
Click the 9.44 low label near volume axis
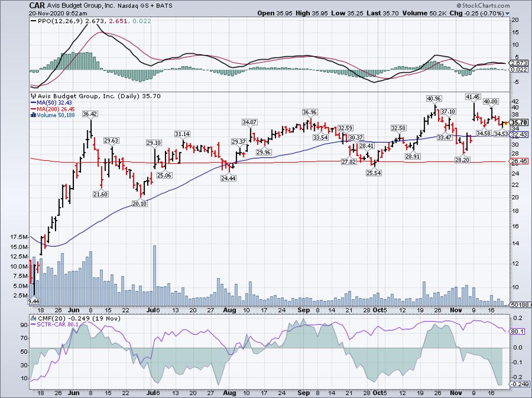pos(34,301)
